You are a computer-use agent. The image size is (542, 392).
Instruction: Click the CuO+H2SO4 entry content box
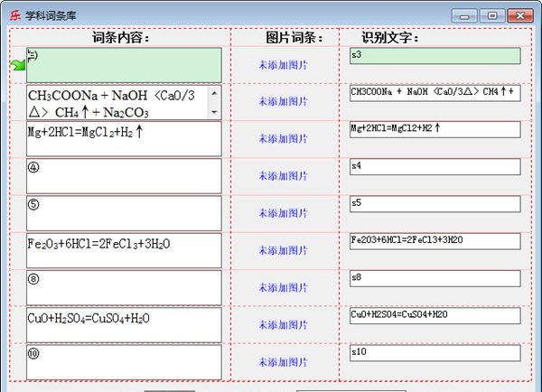click(124, 325)
